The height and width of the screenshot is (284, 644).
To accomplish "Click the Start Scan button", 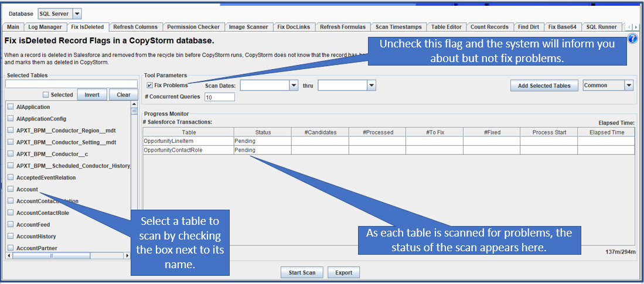I will point(302,273).
